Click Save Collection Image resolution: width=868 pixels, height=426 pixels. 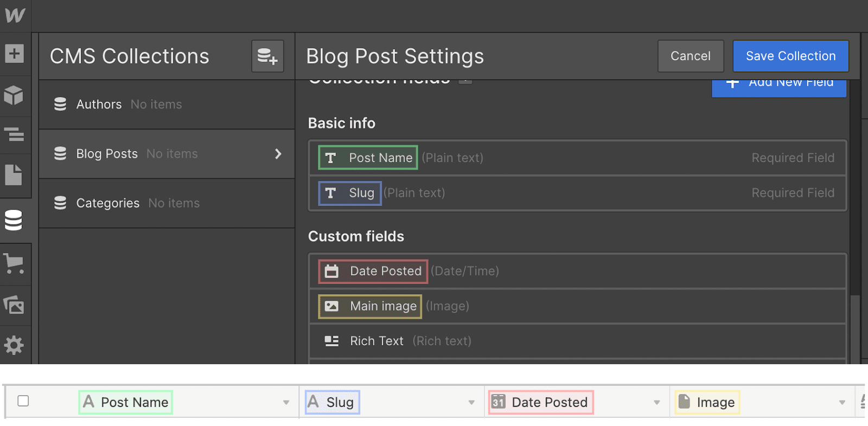pos(790,56)
